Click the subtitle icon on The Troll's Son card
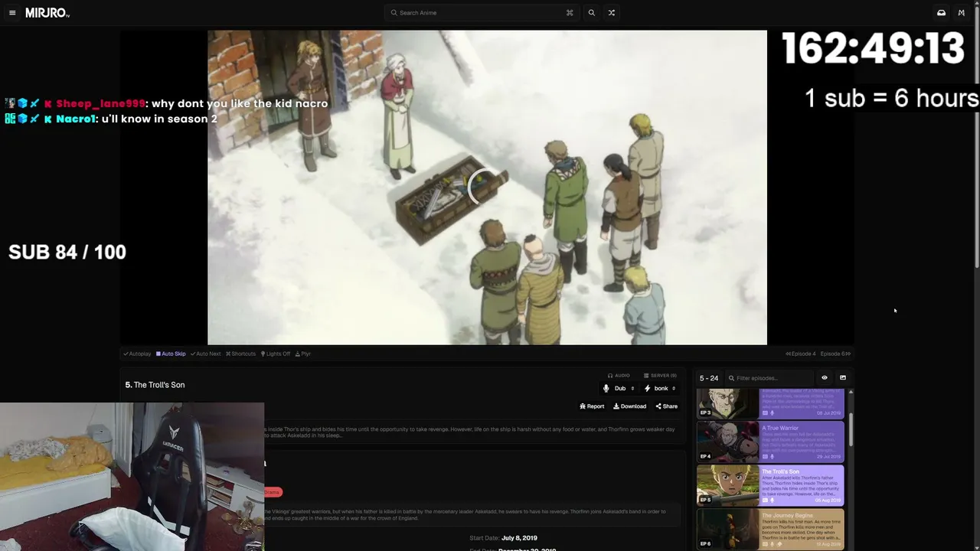980x551 pixels. (764, 500)
